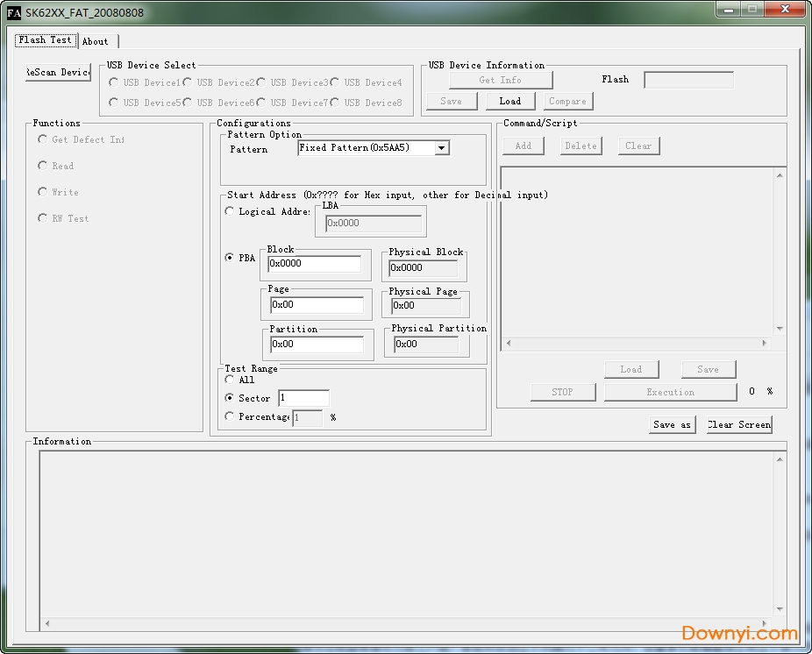This screenshot has height=654, width=812.
Task: Click the Load button under USB Device Information
Action: point(509,102)
